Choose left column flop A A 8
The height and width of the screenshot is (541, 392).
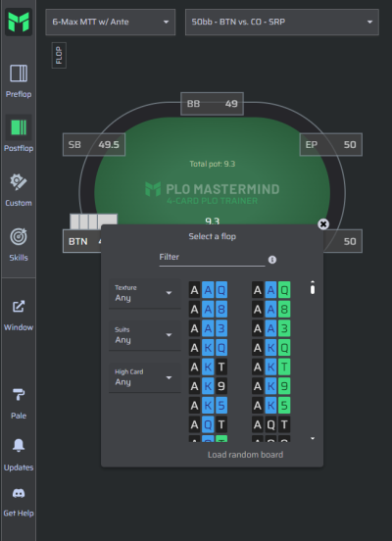click(208, 309)
